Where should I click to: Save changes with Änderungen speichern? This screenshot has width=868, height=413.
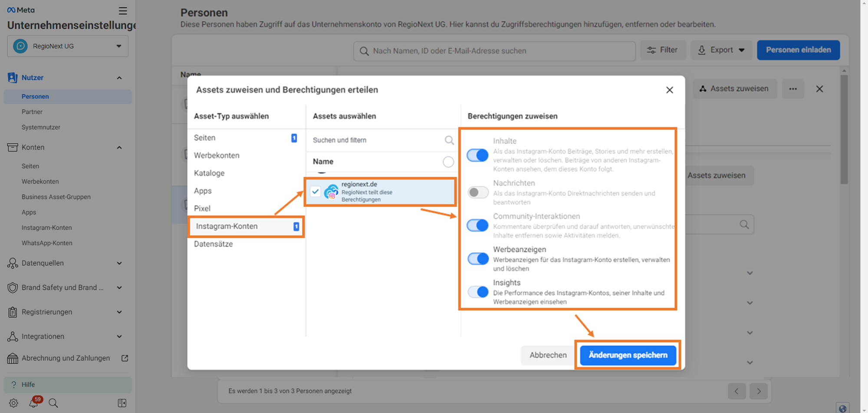point(628,355)
